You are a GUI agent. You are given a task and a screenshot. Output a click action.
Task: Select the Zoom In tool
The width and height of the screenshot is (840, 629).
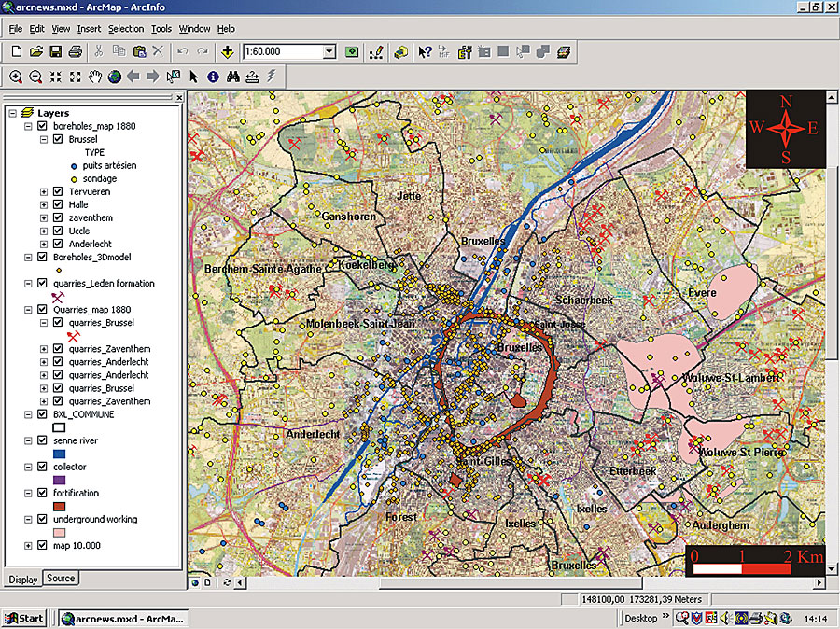tap(16, 77)
